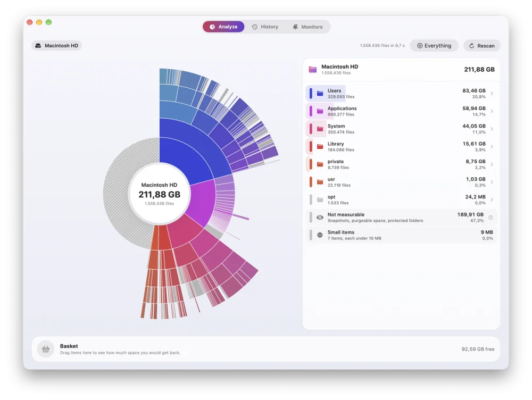The width and height of the screenshot is (532, 400).
Task: Select the magenta Applications color bar
Action: [311, 111]
